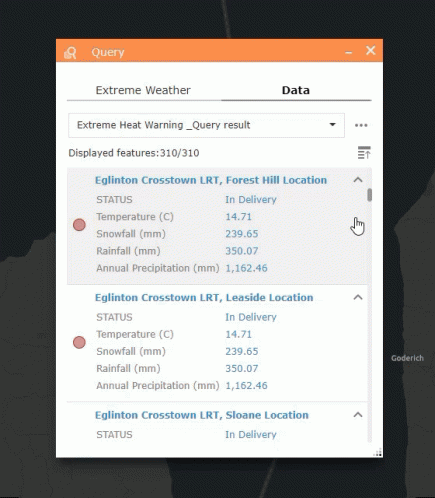Open the three-dots options menu
The width and height of the screenshot is (435, 498).
361,125
